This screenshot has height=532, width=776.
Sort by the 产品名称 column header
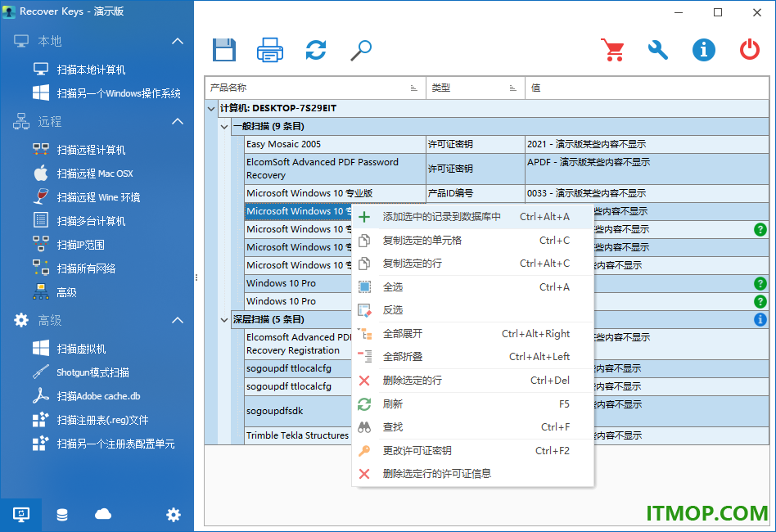tap(315, 88)
